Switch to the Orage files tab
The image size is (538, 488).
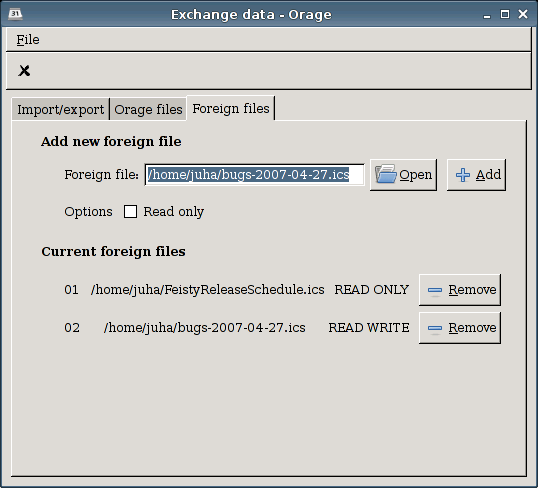[x=148, y=109]
